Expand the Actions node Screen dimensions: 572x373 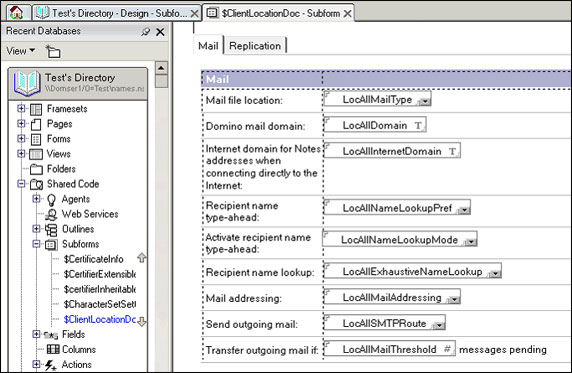coord(36,364)
